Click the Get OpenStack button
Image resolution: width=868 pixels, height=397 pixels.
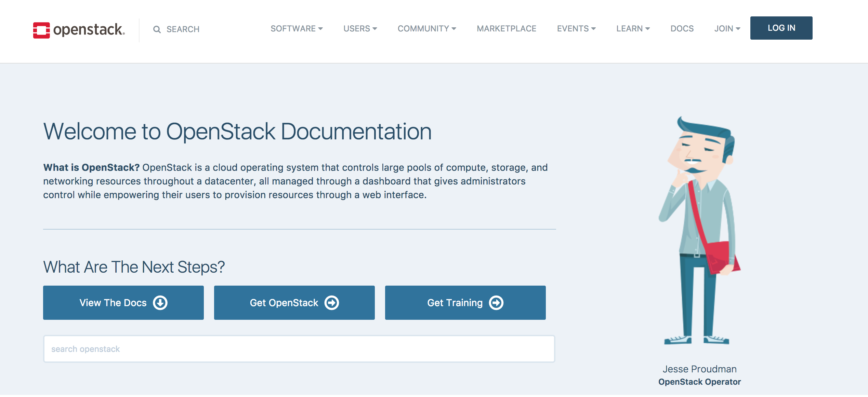294,303
